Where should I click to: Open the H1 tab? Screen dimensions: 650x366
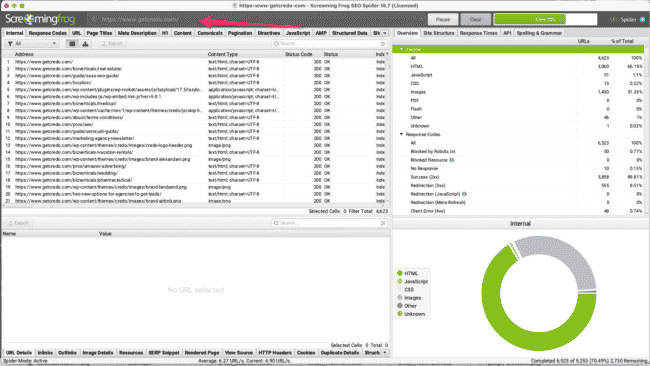[165, 33]
